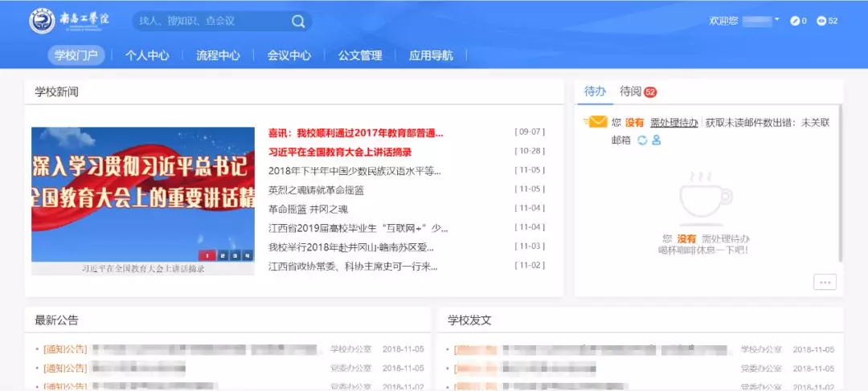
Task: Click the 学校新闻 section heading
Action: 56,92
